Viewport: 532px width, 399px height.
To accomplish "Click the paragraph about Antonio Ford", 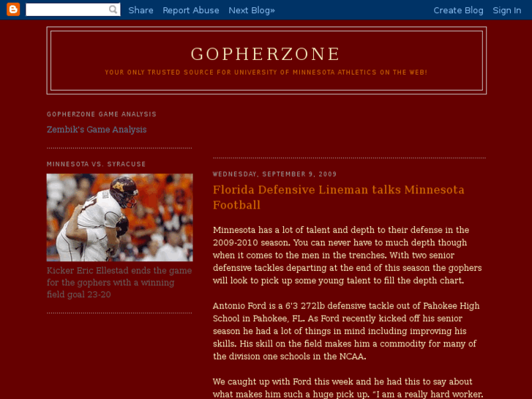I will click(346, 331).
